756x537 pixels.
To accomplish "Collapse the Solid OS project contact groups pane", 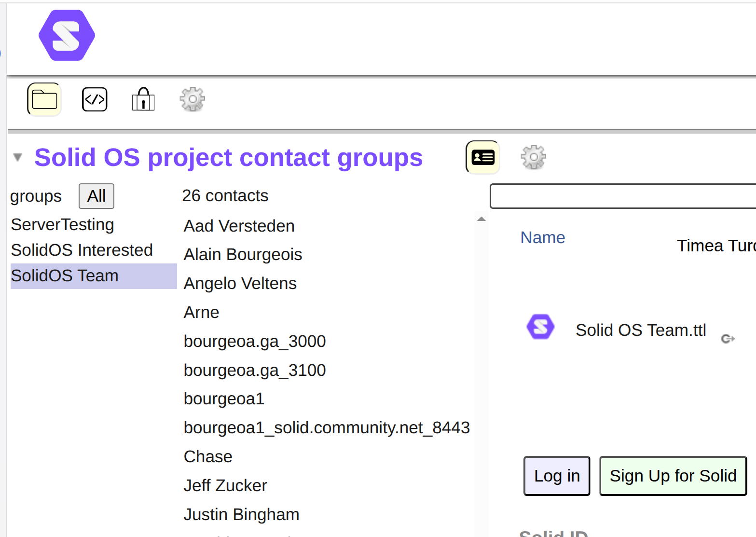I will (18, 157).
